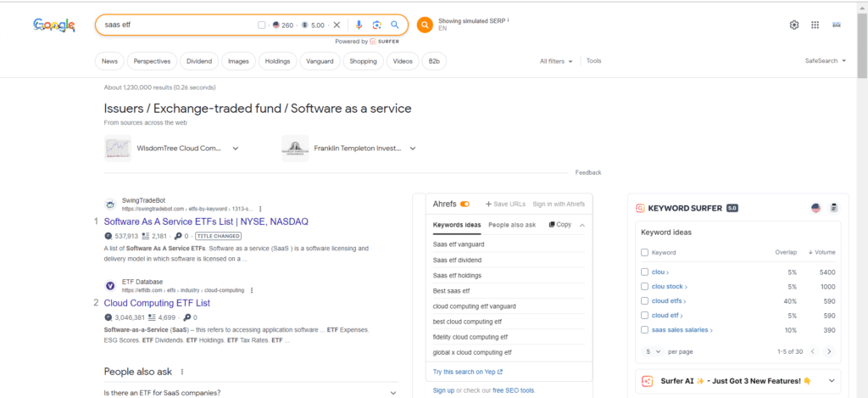Start voice search with the microphone icon
This screenshot has height=398, width=868.
click(x=359, y=25)
